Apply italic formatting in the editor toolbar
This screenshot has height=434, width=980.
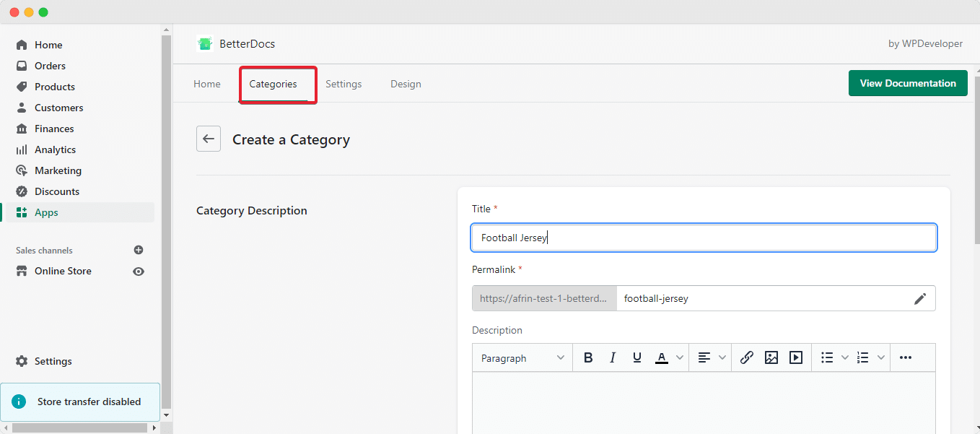[x=613, y=357]
